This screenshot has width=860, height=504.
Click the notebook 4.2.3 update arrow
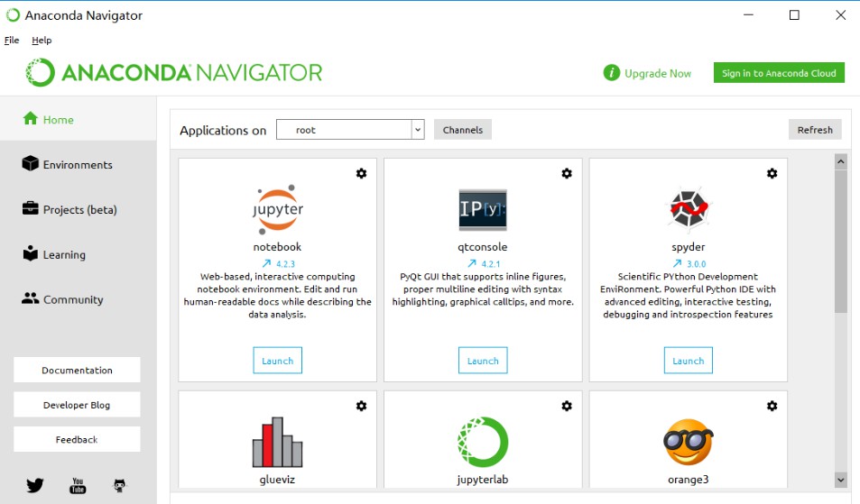(x=266, y=263)
